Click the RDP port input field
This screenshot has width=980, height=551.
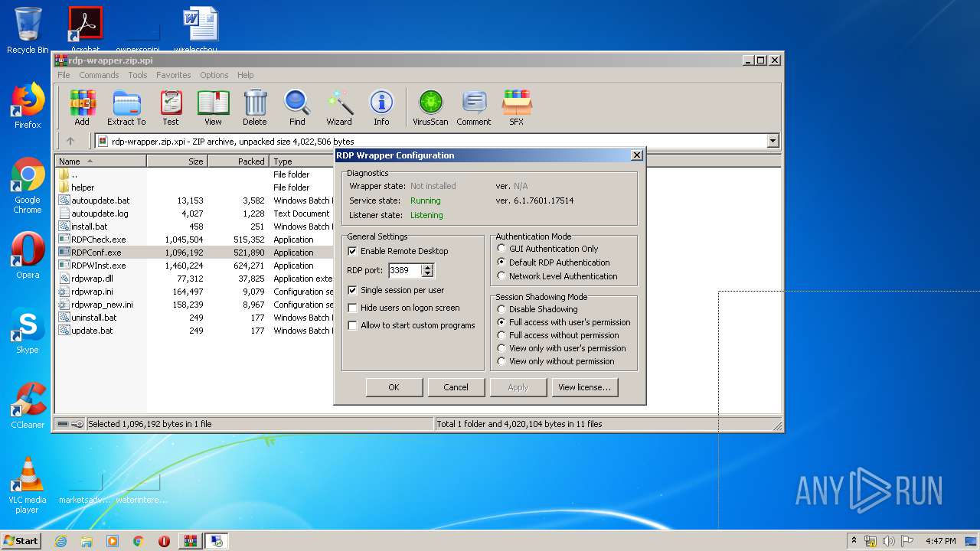click(404, 270)
